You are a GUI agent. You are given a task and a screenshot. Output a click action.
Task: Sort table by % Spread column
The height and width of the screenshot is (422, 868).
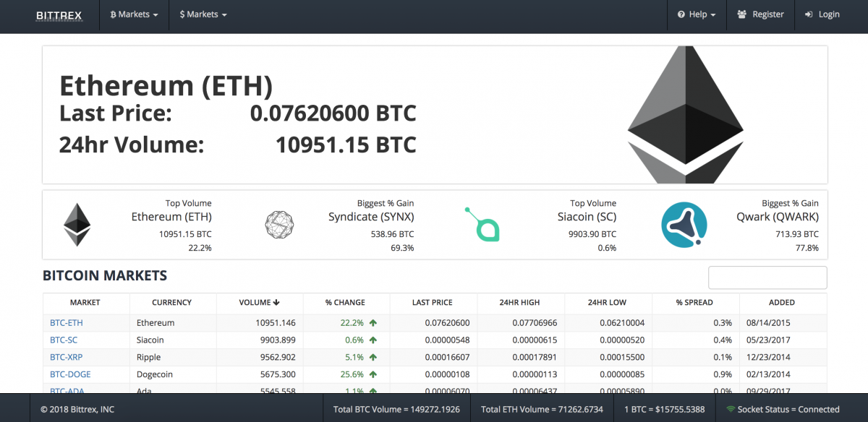click(694, 303)
